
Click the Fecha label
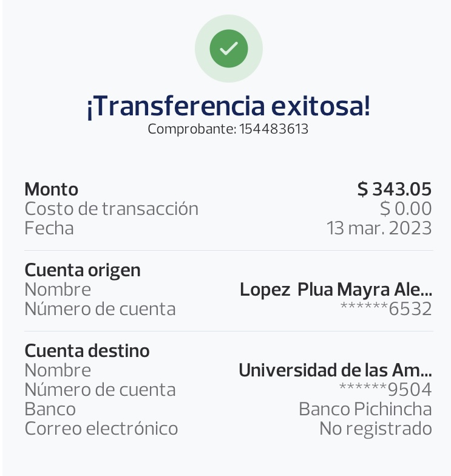[x=49, y=228]
